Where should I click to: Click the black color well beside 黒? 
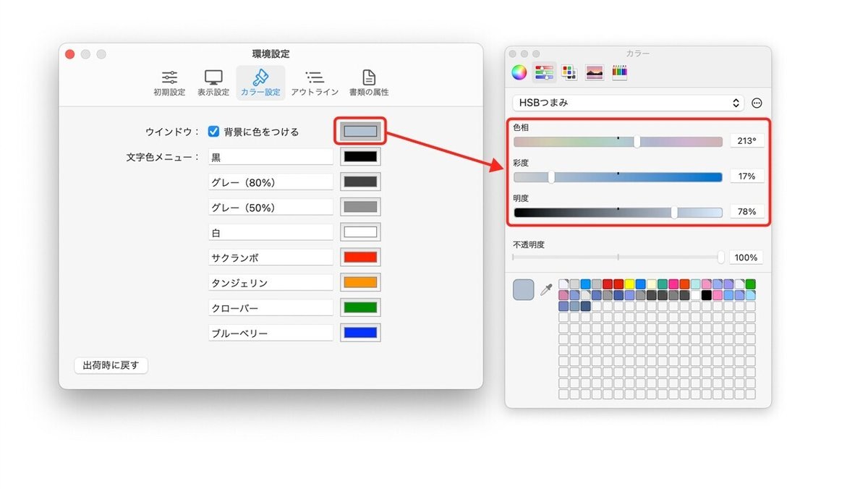[x=360, y=156]
